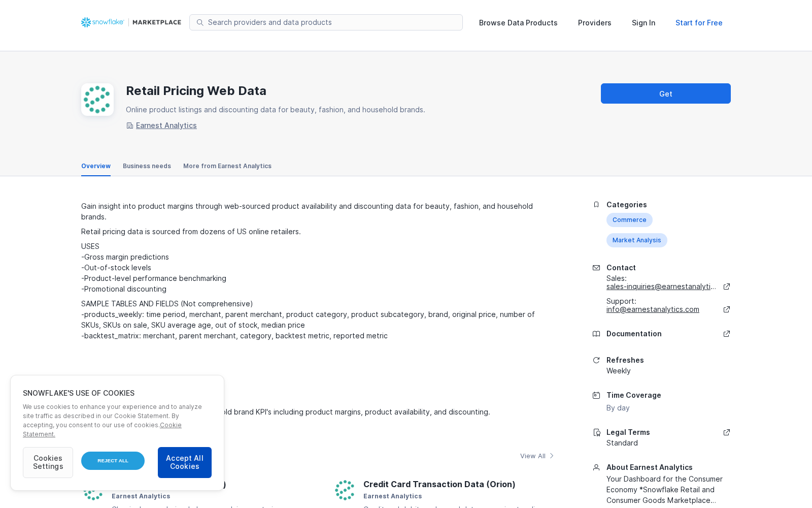Viewport: 812px width, 508px height.
Task: Click the sales-inquiries email link
Action: [x=661, y=287]
